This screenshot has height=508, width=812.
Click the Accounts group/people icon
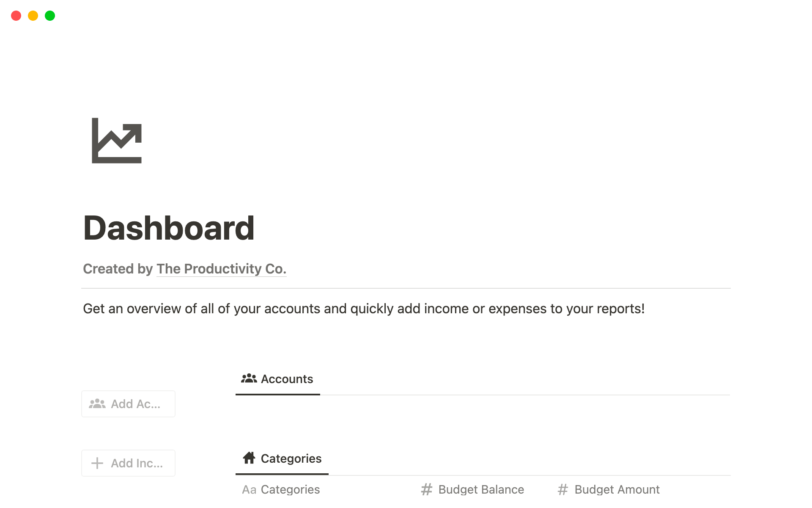[x=248, y=378]
